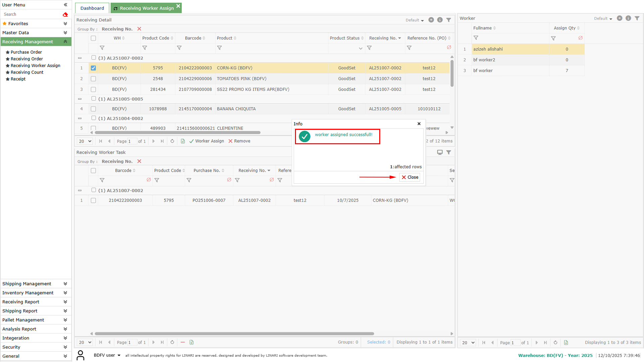Click the monitor icon in Receiving Worker Task
The height and width of the screenshot is (362, 644).
[x=440, y=152]
